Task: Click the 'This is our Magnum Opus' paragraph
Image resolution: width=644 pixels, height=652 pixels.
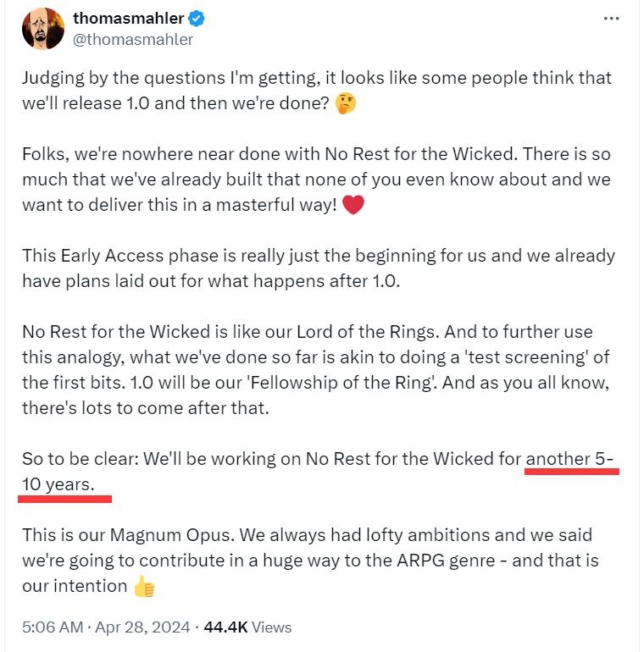Action: [x=310, y=561]
